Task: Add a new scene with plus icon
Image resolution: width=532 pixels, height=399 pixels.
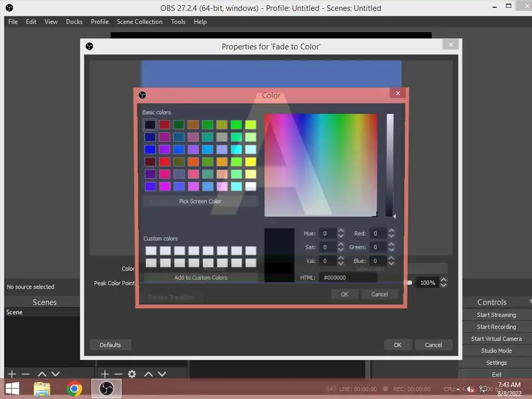Action: 12,374
